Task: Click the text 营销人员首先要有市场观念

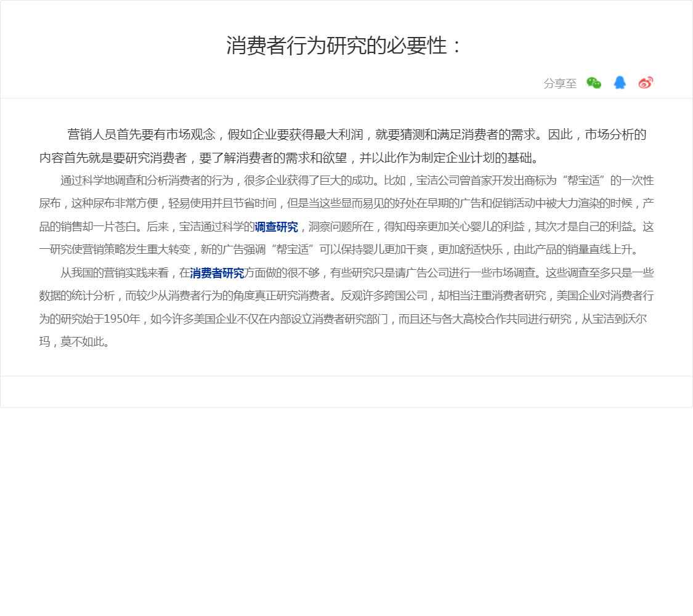Action: (141, 134)
